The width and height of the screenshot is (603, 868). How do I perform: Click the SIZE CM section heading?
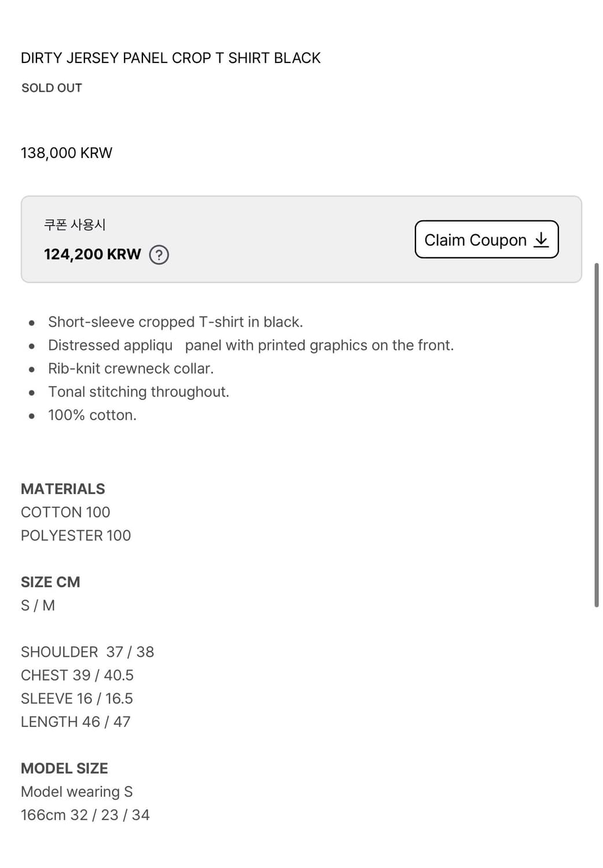point(50,582)
